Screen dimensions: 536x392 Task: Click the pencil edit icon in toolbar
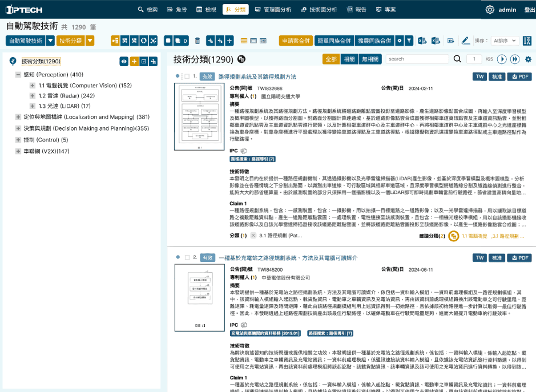tap(465, 41)
